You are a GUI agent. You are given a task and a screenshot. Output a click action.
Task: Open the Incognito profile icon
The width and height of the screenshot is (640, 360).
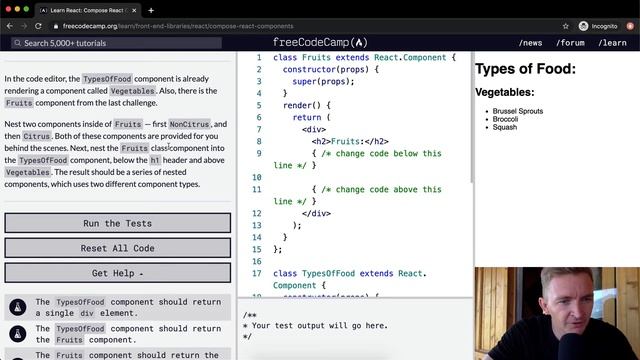(x=583, y=26)
